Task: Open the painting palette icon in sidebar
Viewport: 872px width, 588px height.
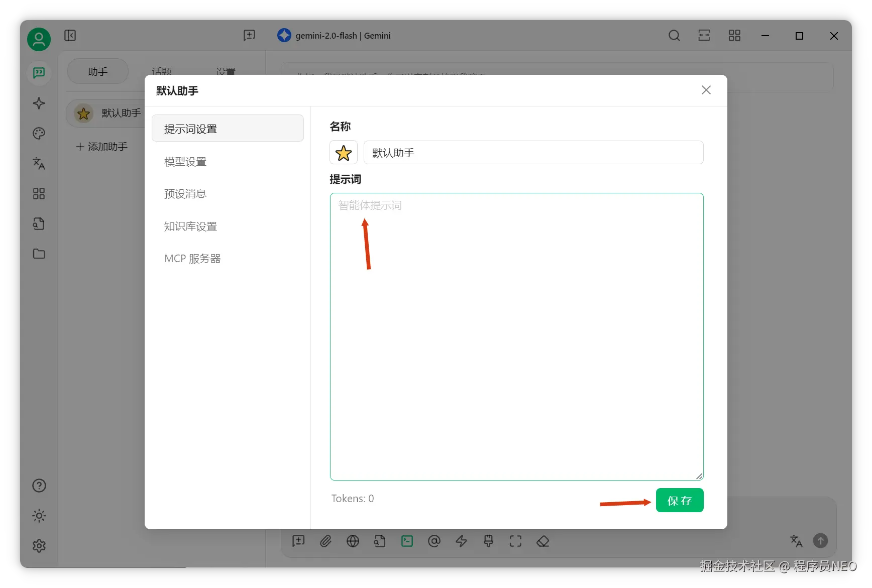Action: point(39,134)
